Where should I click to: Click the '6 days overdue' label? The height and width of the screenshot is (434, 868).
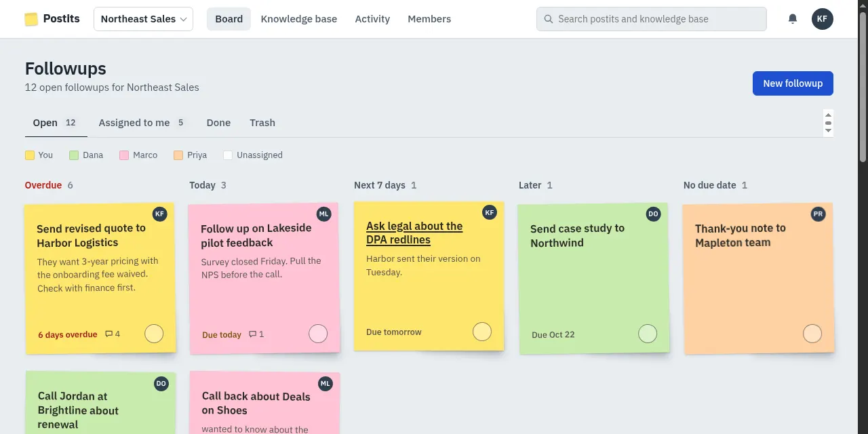67,334
